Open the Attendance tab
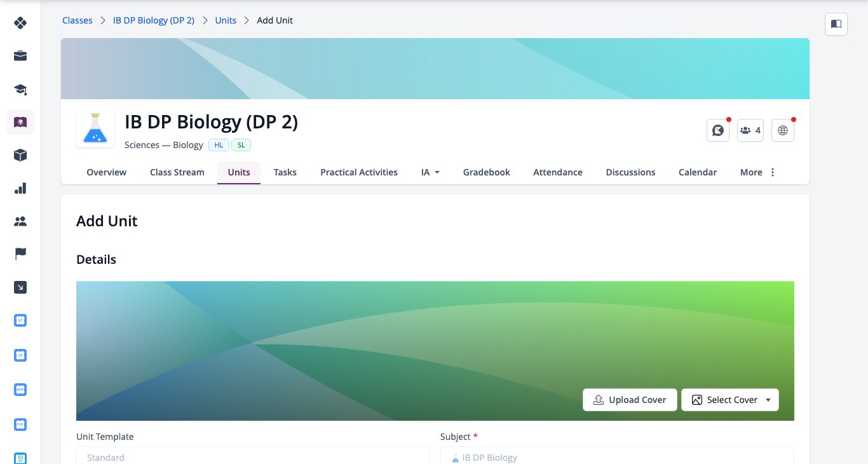Viewport: 868px width, 464px height. pyautogui.click(x=558, y=172)
